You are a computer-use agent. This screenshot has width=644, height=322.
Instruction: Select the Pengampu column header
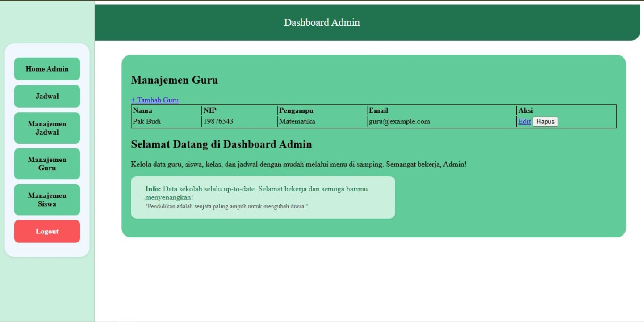point(296,110)
